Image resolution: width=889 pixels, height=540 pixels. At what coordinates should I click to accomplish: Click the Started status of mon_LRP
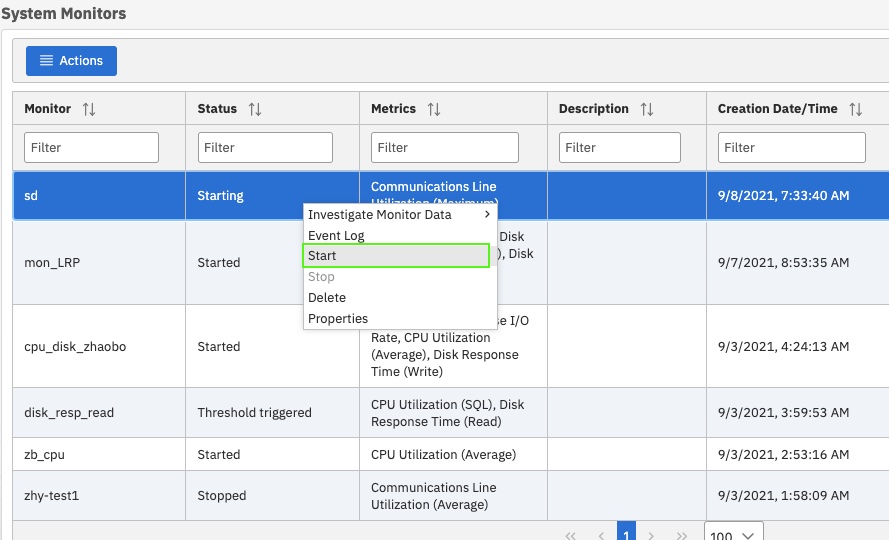click(219, 263)
